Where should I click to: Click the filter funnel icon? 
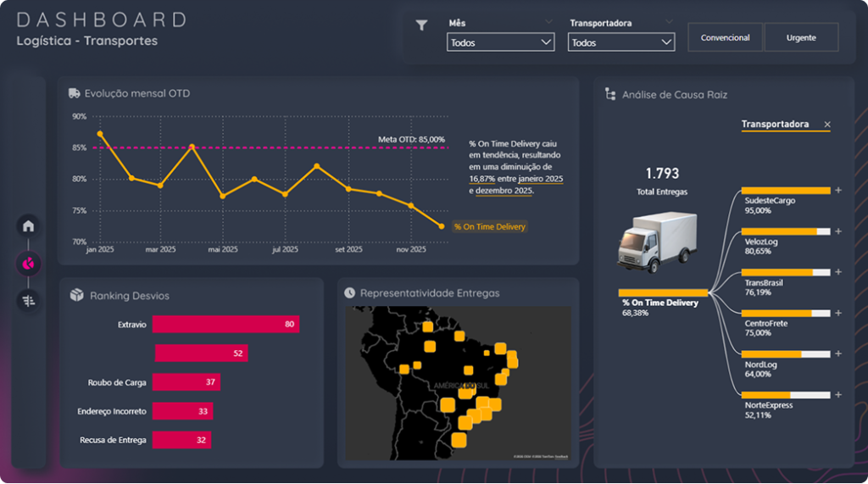421,25
